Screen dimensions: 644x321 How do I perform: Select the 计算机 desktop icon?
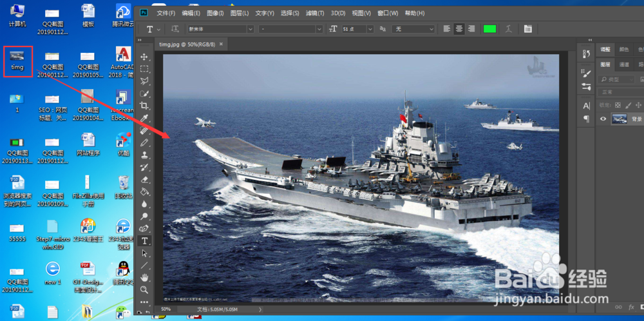click(17, 15)
